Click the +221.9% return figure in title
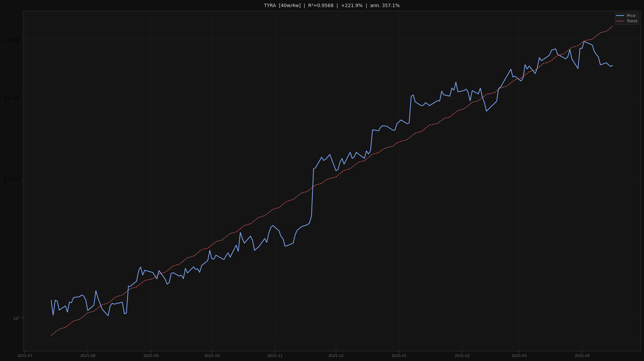 352,6
